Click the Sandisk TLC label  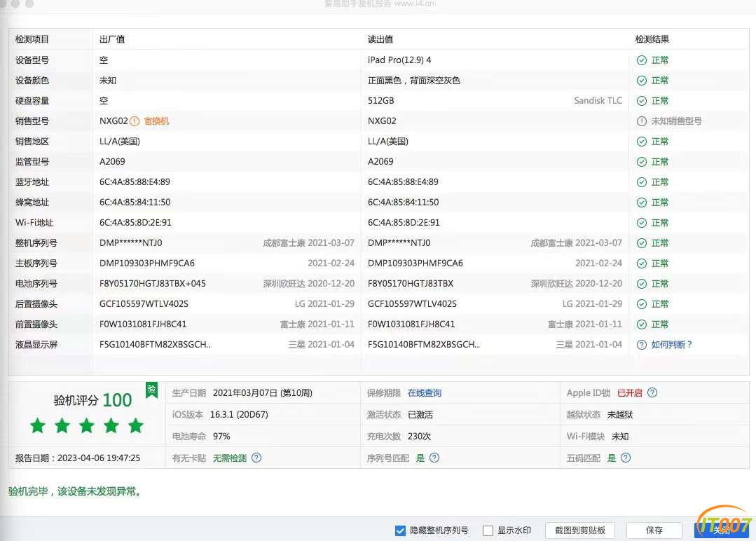[598, 101]
